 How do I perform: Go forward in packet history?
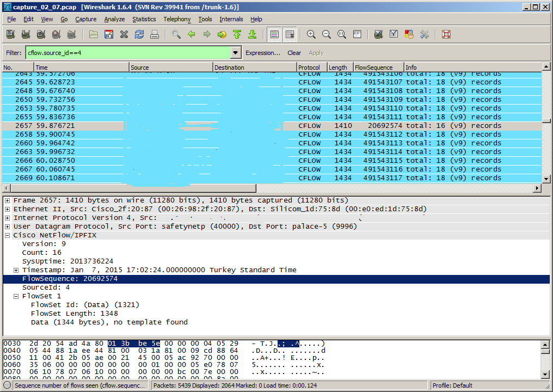point(207,34)
